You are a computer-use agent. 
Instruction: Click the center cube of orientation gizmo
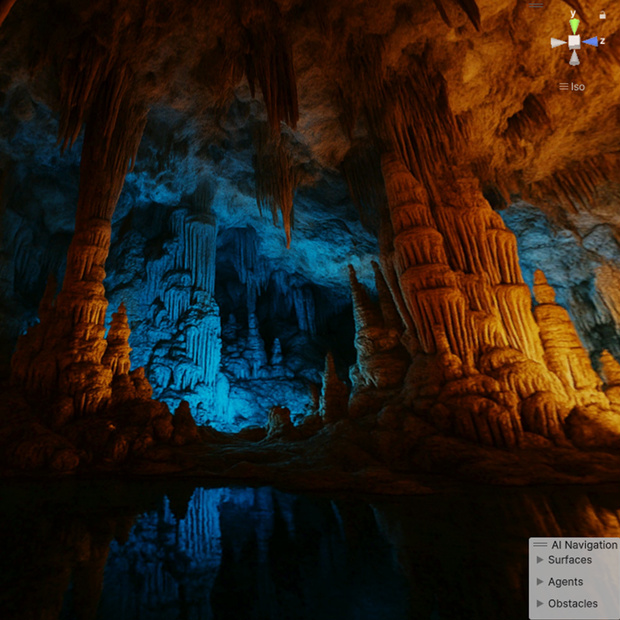tap(574, 42)
